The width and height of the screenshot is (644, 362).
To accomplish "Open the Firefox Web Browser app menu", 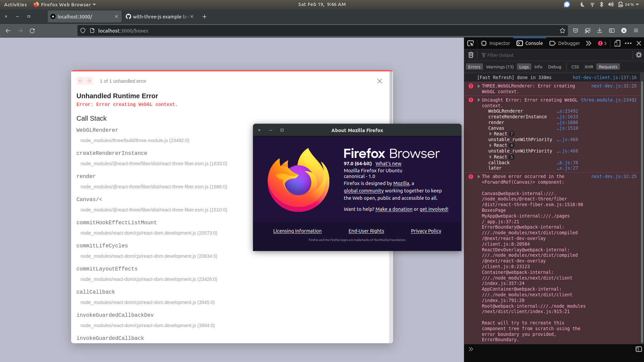I will point(65,4).
